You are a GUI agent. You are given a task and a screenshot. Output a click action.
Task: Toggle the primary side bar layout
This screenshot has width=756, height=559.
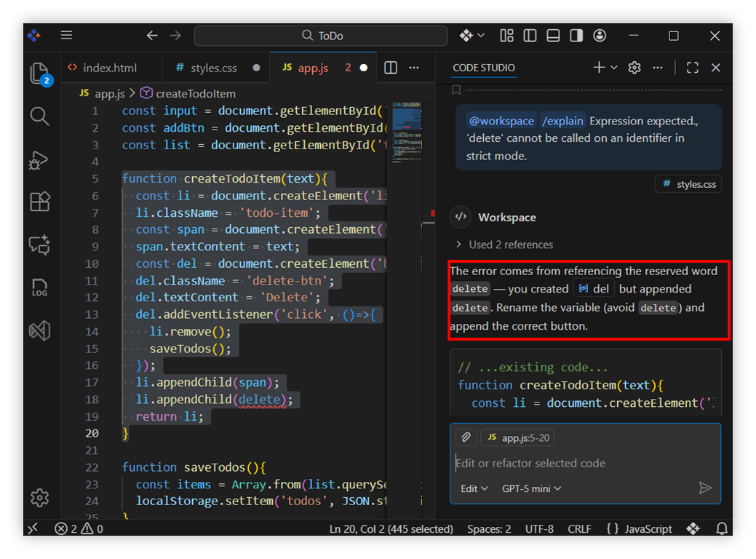click(530, 36)
